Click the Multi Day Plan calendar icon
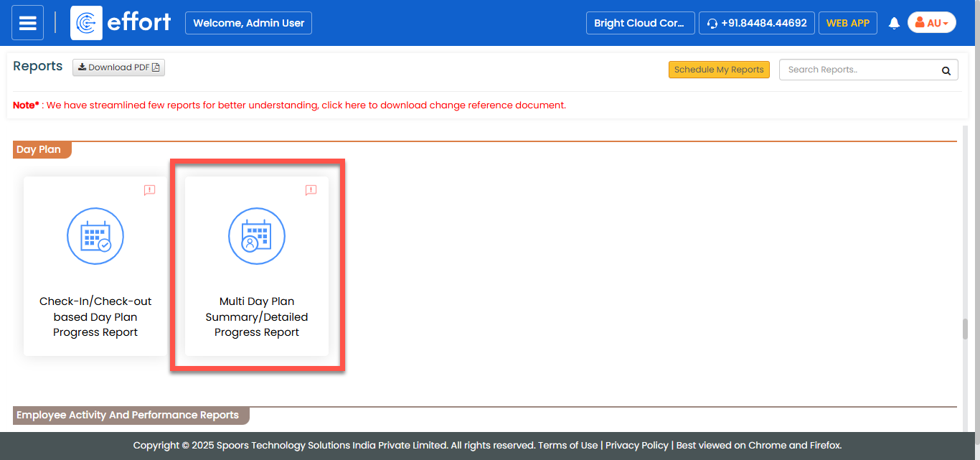Viewport: 980px width, 460px height. tap(257, 236)
